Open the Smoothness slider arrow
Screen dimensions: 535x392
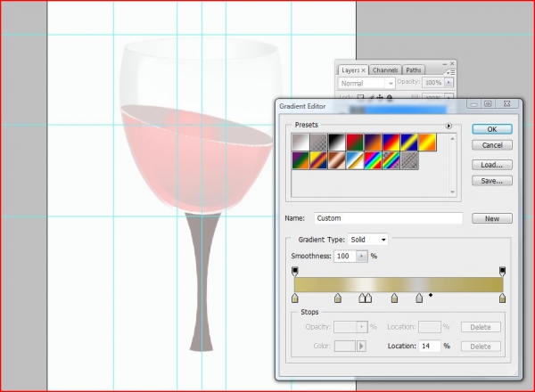[362, 256]
